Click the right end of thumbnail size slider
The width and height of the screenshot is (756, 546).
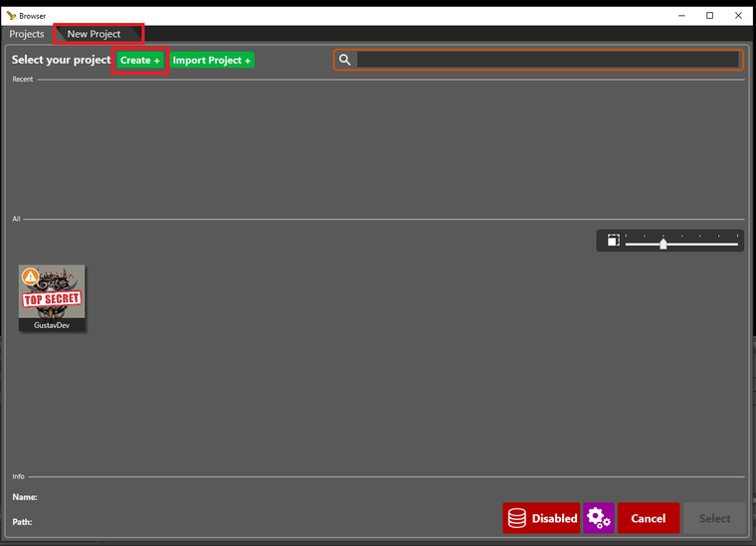pyautogui.click(x=736, y=244)
